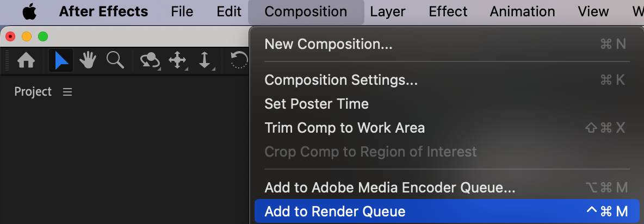644x224 pixels.
Task: Select Trim Comp to Work Area
Action: pos(344,128)
